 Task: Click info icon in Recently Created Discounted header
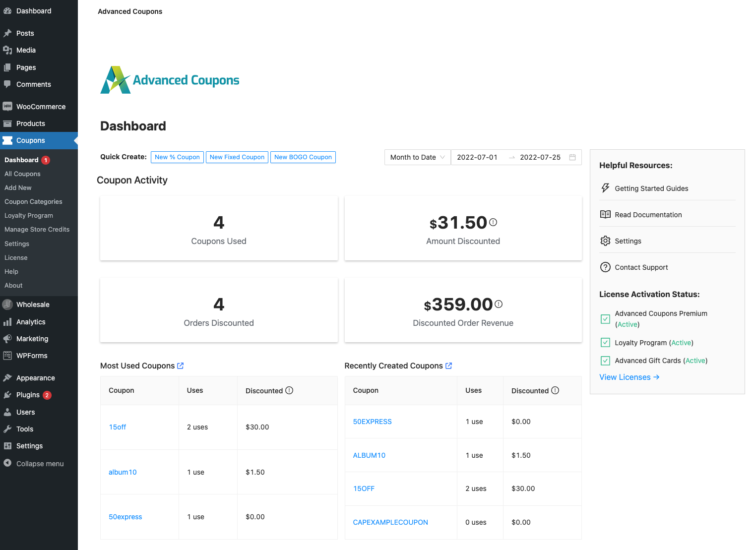tap(555, 390)
